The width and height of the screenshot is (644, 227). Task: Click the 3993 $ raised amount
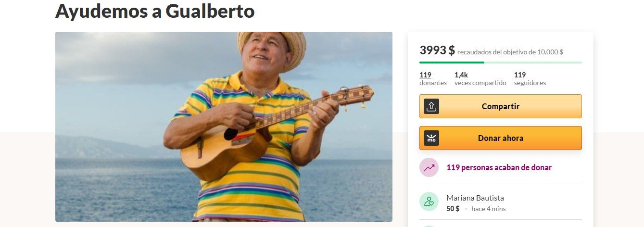437,50
